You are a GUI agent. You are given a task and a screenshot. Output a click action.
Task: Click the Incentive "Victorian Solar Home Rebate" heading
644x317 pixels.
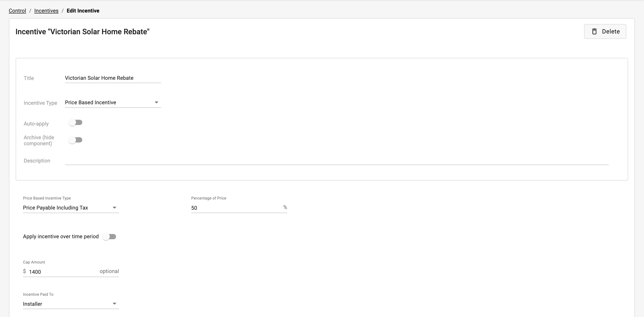82,32
